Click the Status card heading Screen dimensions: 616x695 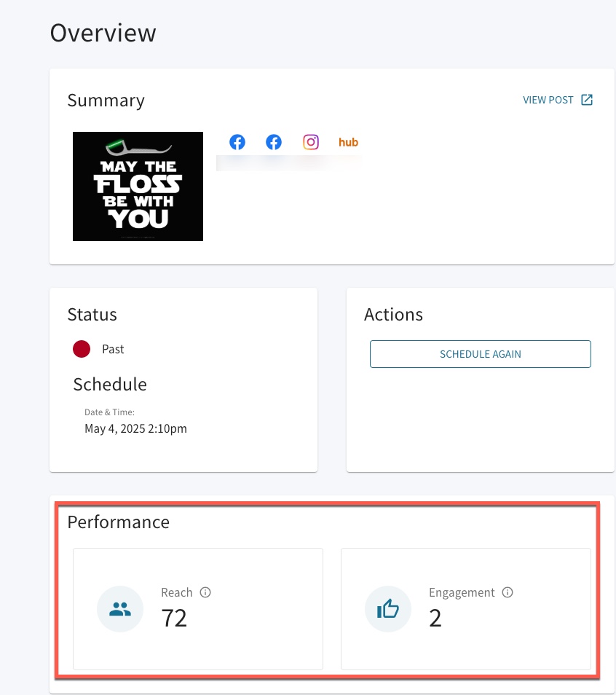pos(92,315)
